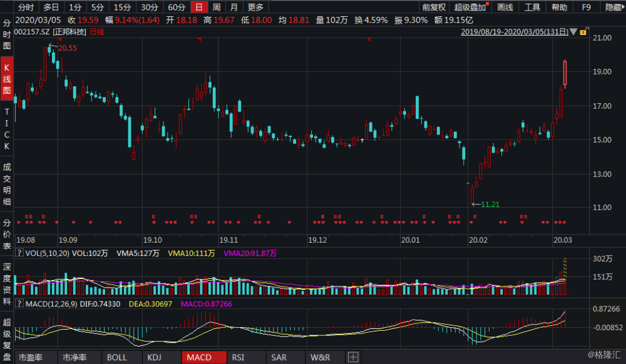Image resolution: width=626 pixels, height=364 pixels.
Task: Switch chart to 月 monthly view
Action: click(233, 8)
